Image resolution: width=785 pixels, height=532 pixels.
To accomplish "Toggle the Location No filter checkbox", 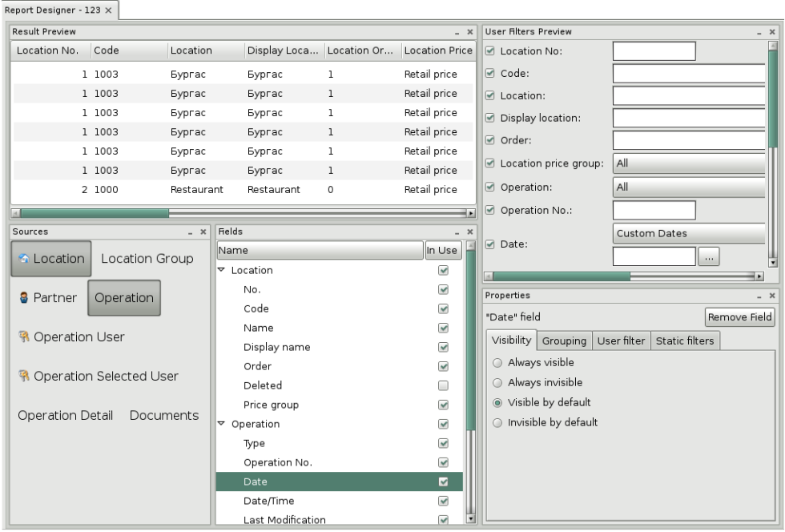I will coord(490,51).
